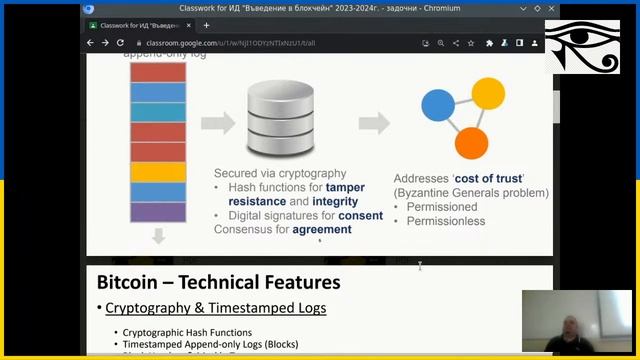
Task: Click the site lock icon
Action: tap(139, 43)
